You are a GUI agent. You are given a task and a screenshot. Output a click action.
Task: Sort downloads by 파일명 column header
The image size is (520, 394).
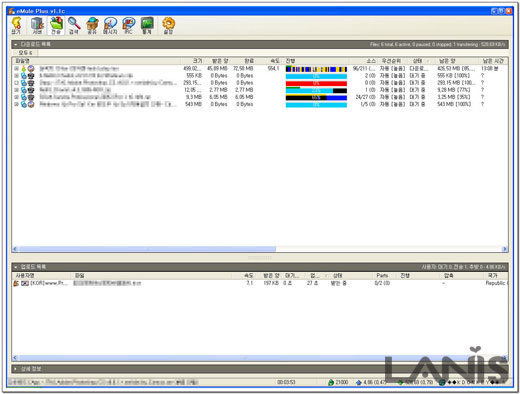coord(97,61)
